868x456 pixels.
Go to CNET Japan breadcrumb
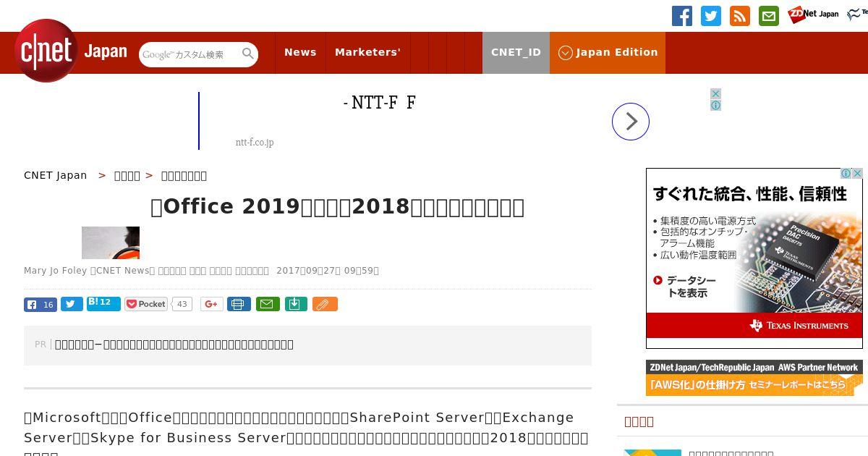pos(56,175)
